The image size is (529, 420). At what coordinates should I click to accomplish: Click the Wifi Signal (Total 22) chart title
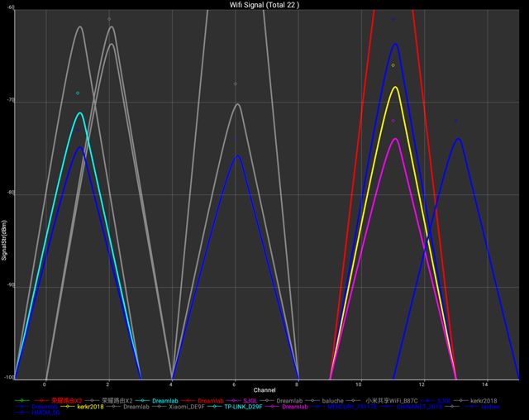tap(264, 4)
